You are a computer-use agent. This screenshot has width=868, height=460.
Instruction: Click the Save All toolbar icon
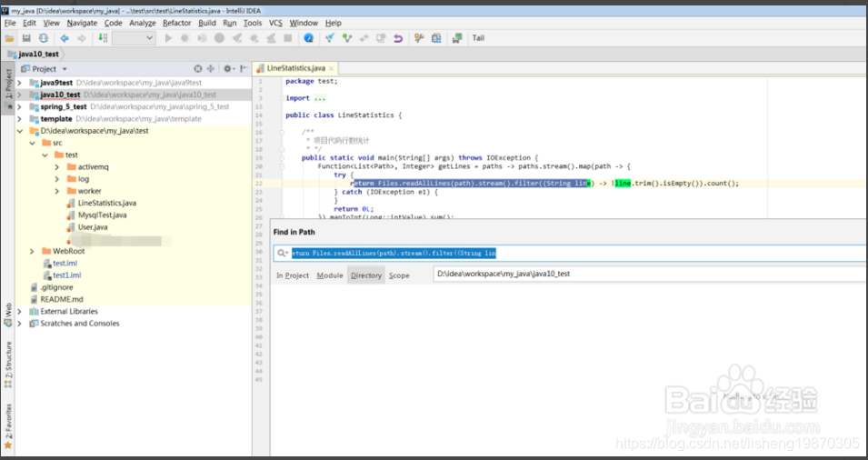point(26,38)
